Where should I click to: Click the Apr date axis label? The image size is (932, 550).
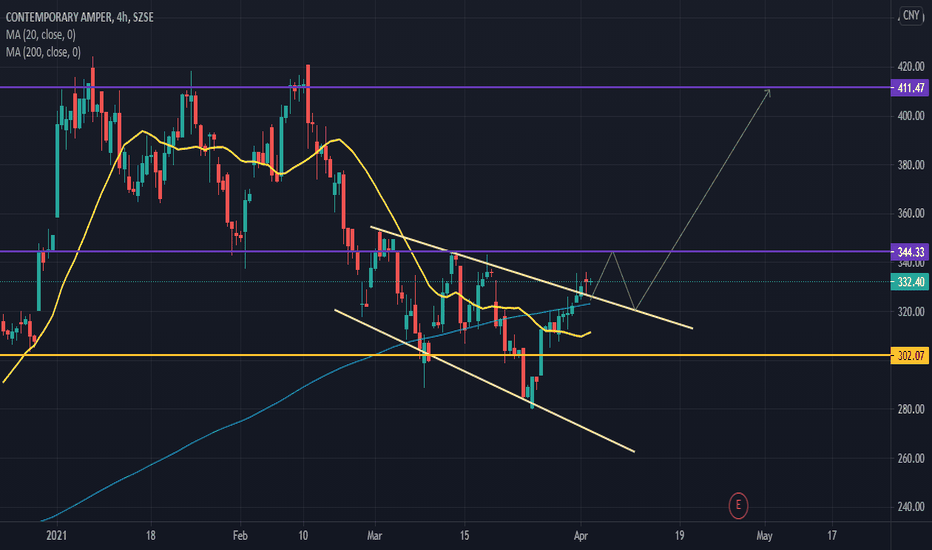pos(581,536)
